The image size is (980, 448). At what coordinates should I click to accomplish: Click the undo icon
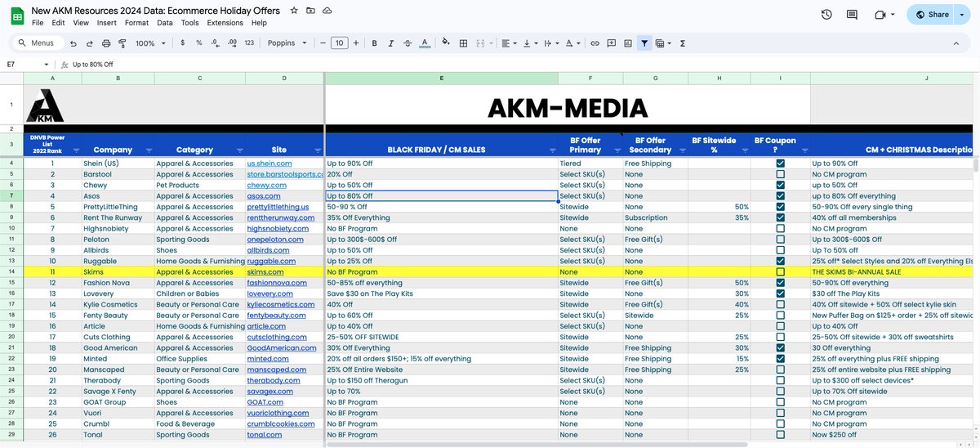coord(73,43)
